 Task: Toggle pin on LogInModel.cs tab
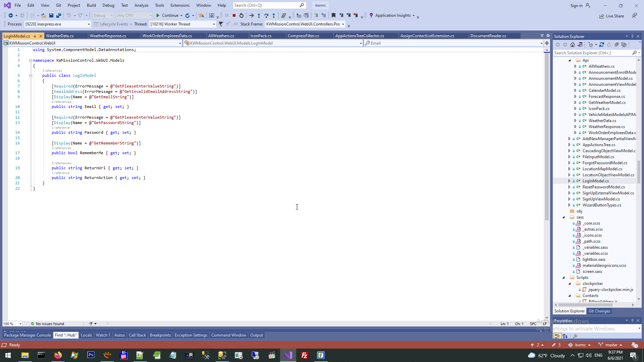click(35, 36)
